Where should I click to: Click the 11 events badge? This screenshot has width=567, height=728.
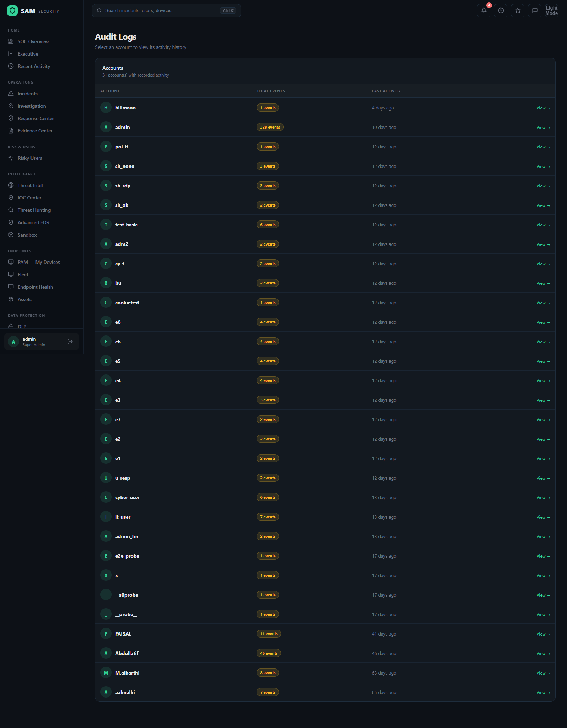tap(269, 634)
